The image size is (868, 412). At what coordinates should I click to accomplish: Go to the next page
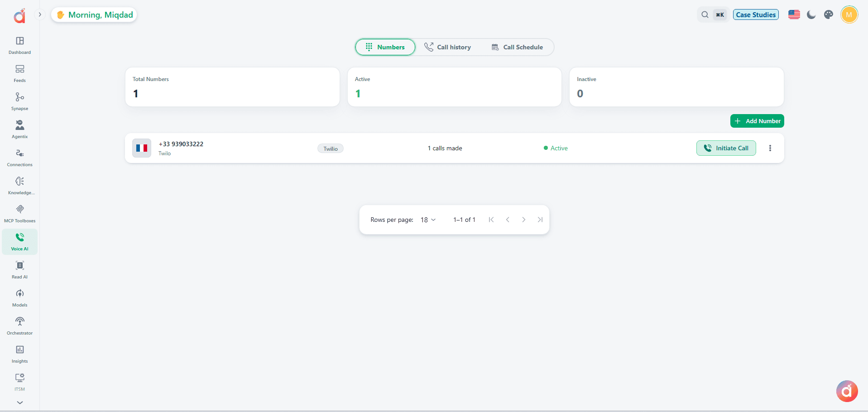coord(524,220)
